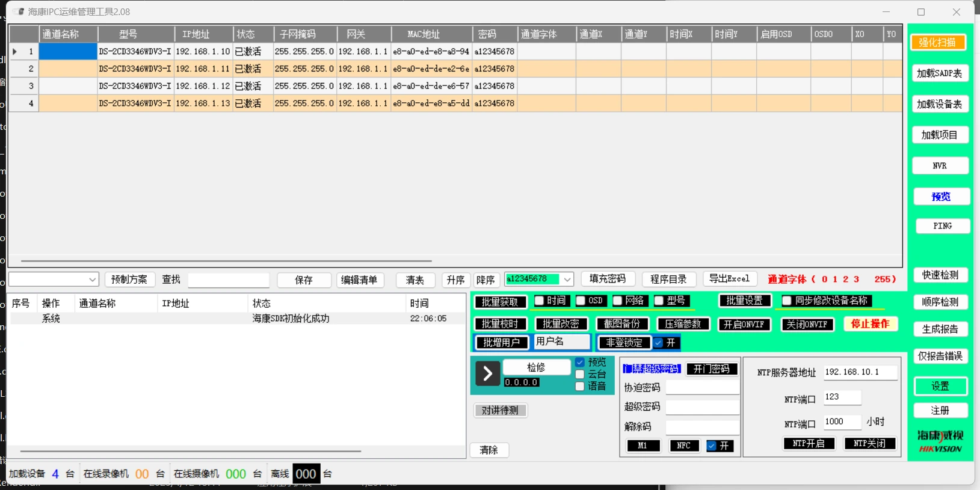Click NTP关闭 button

click(870, 444)
